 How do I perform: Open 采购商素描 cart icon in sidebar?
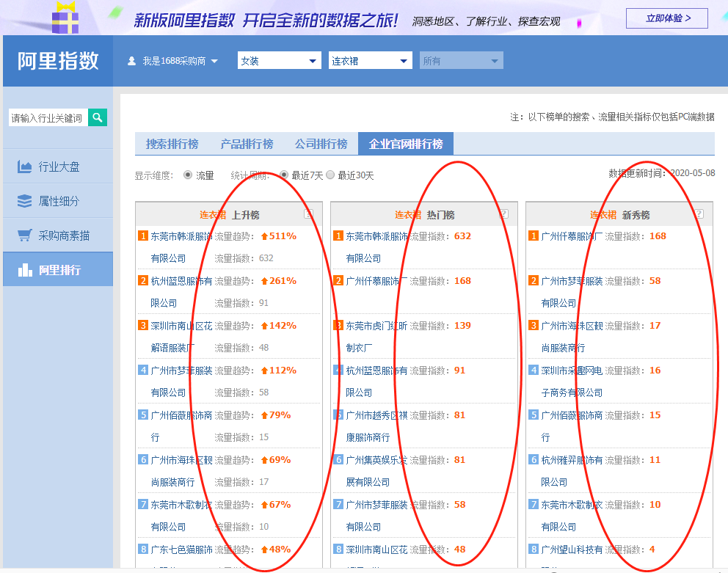pyautogui.click(x=24, y=236)
